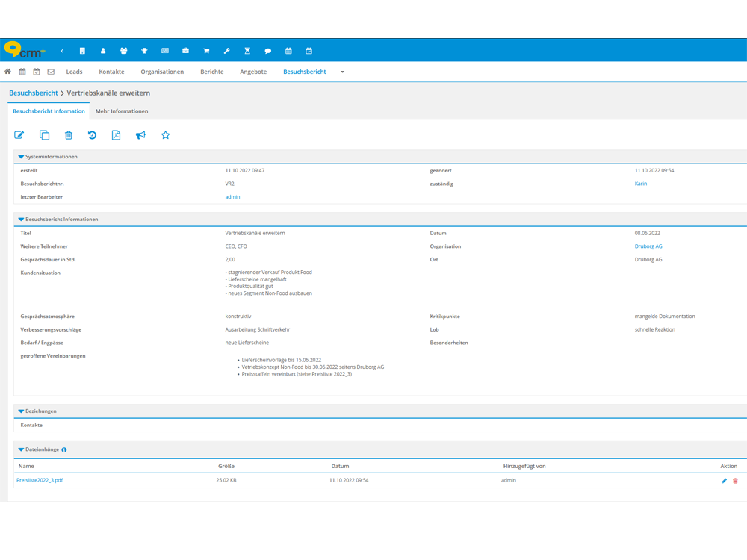
Task: Collapse the Dateianhänge section
Action: pyautogui.click(x=21, y=449)
